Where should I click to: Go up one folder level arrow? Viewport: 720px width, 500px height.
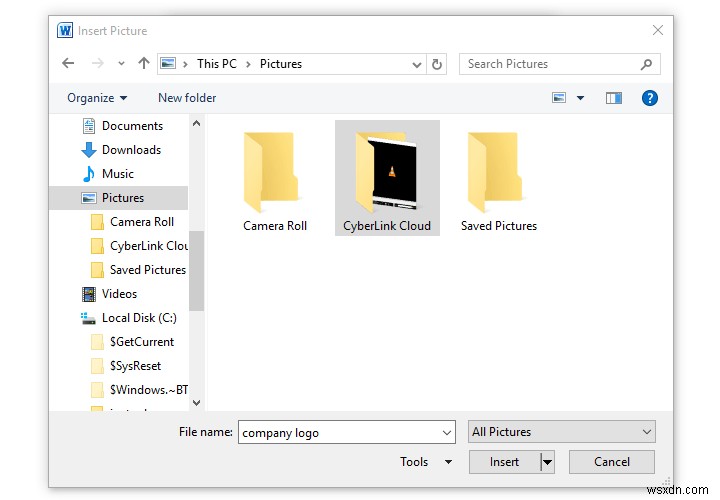144,63
